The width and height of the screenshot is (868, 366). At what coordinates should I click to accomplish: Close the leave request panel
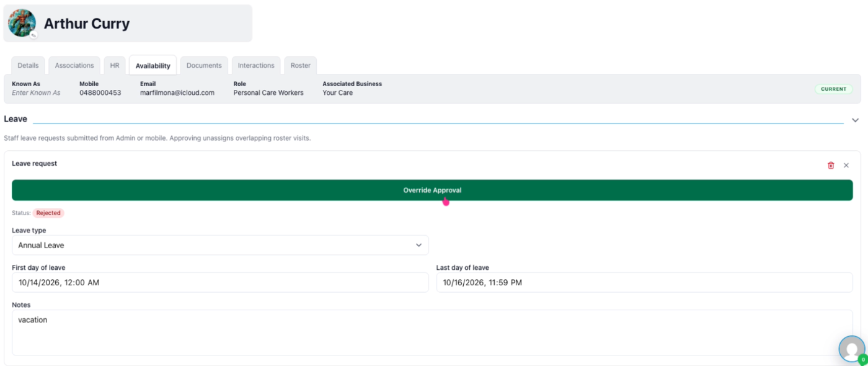click(846, 165)
